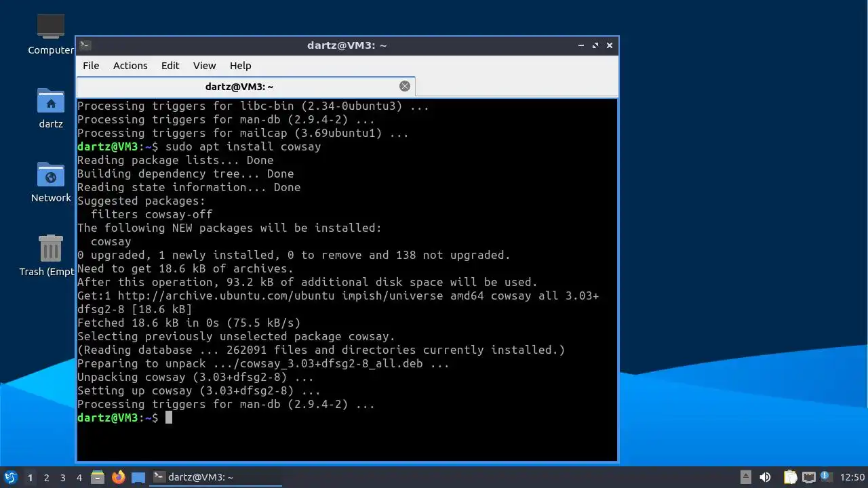This screenshot has height=488, width=868.
Task: Click the 12:50 clock
Action: tap(852, 477)
